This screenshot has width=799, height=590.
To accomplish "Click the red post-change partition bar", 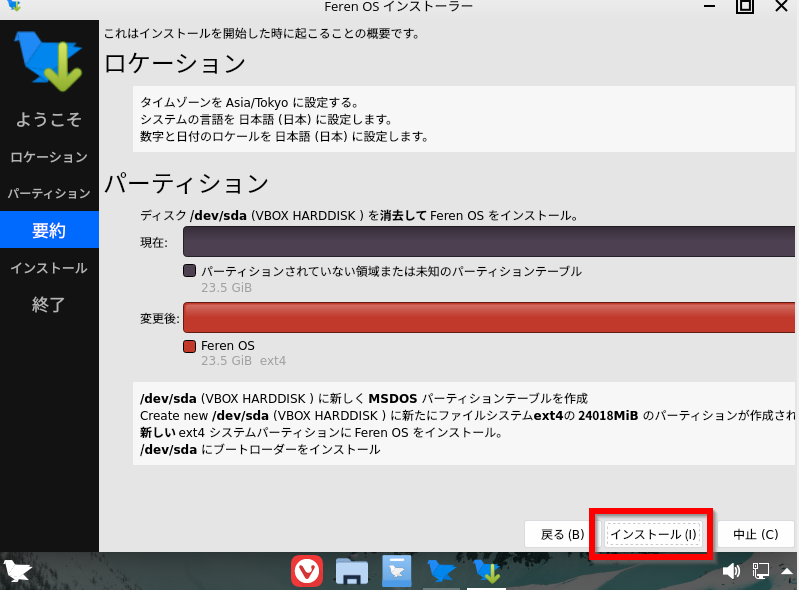I will [489, 317].
